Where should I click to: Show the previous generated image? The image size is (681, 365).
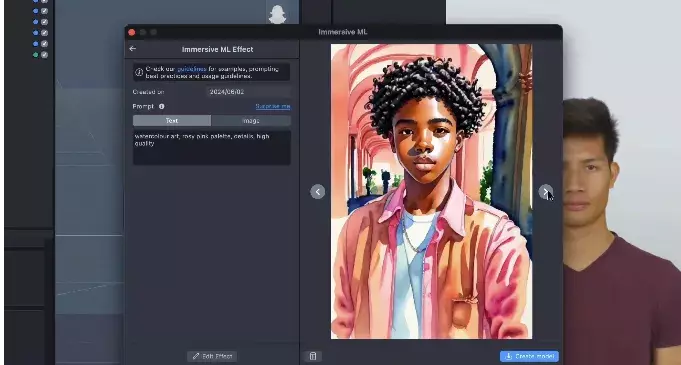pyautogui.click(x=317, y=192)
